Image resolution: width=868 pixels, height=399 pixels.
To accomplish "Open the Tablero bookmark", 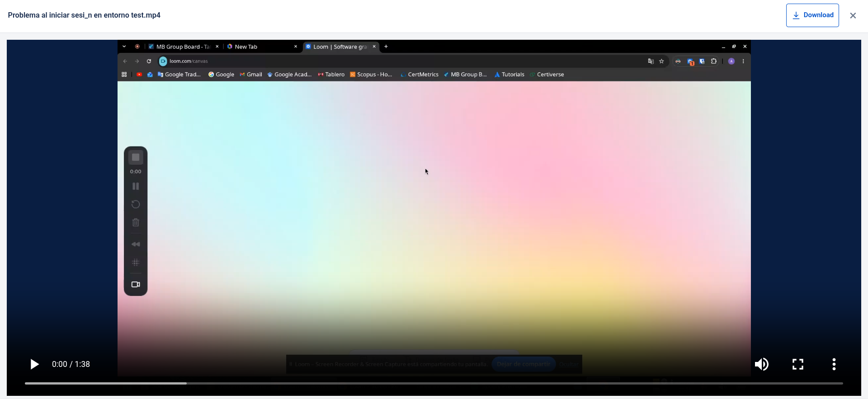I will 331,75.
